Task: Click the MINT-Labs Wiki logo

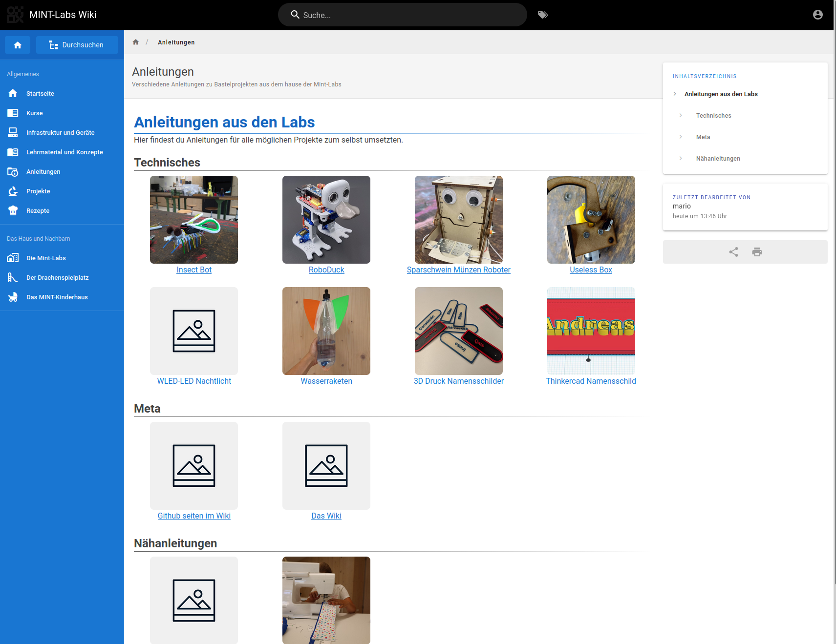Action: click(x=15, y=15)
